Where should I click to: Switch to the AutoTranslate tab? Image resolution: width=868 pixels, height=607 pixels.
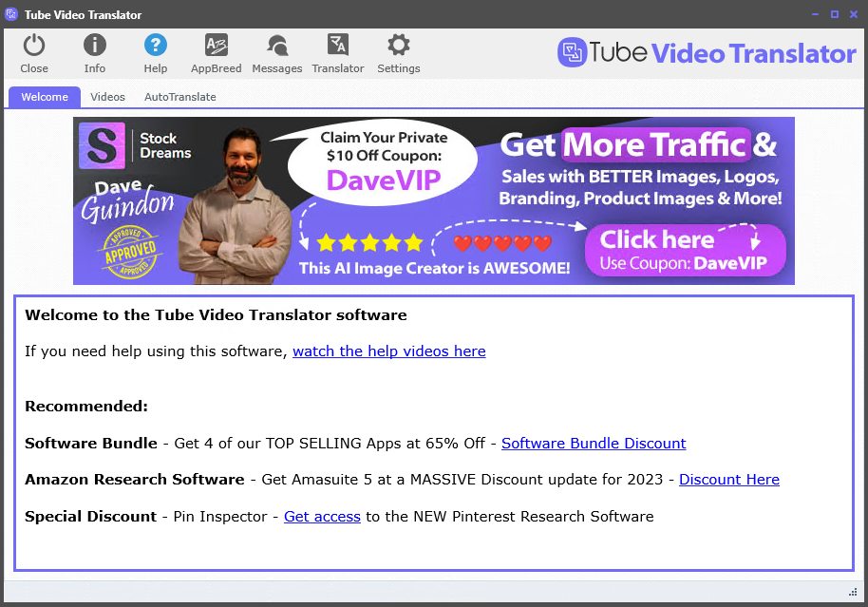[180, 97]
